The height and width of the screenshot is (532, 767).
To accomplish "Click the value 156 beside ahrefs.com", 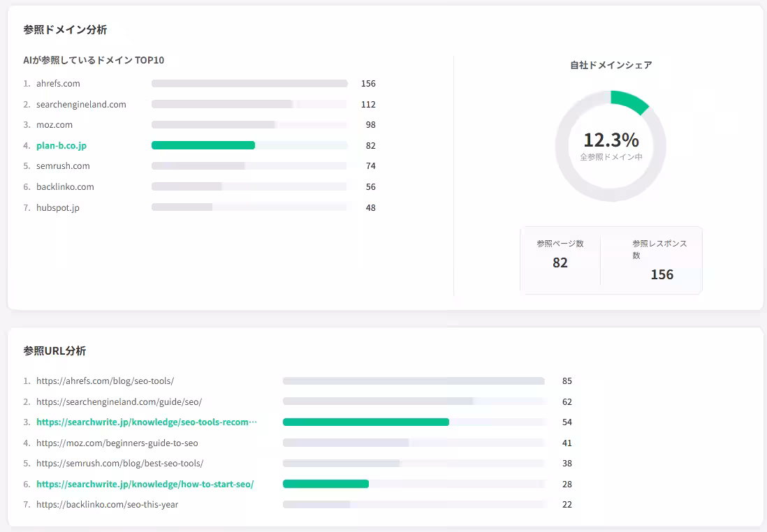I will tap(368, 84).
